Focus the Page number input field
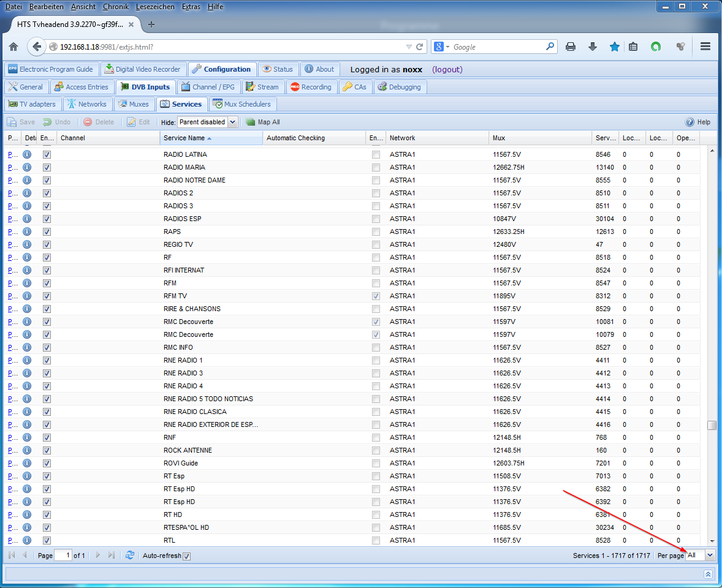The image size is (722, 588). [x=63, y=556]
